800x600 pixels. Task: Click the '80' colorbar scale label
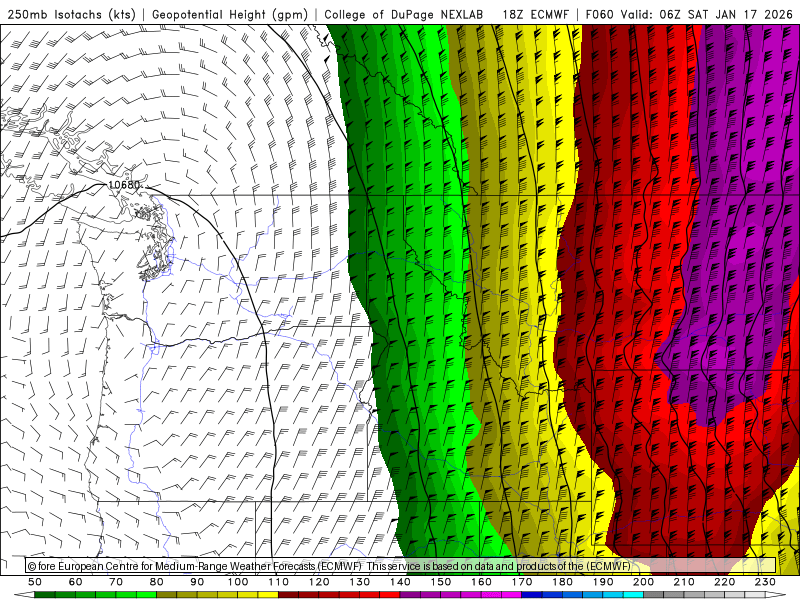tap(157, 582)
